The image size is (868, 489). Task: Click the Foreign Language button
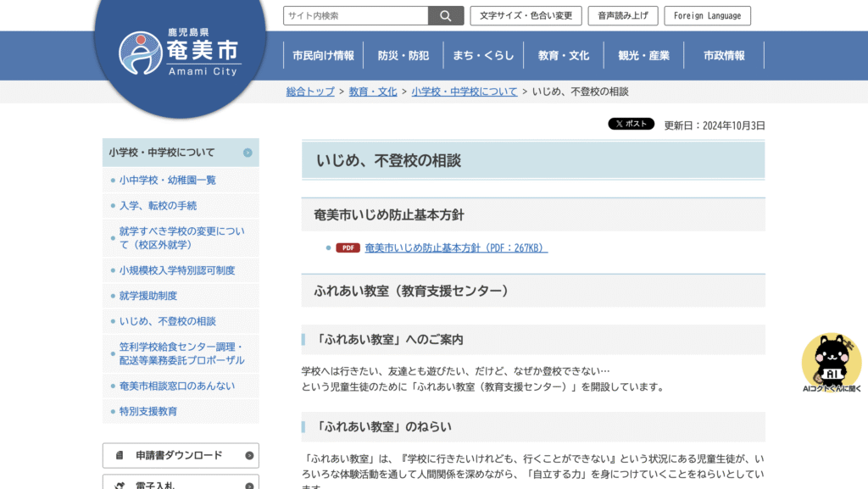[x=707, y=15]
